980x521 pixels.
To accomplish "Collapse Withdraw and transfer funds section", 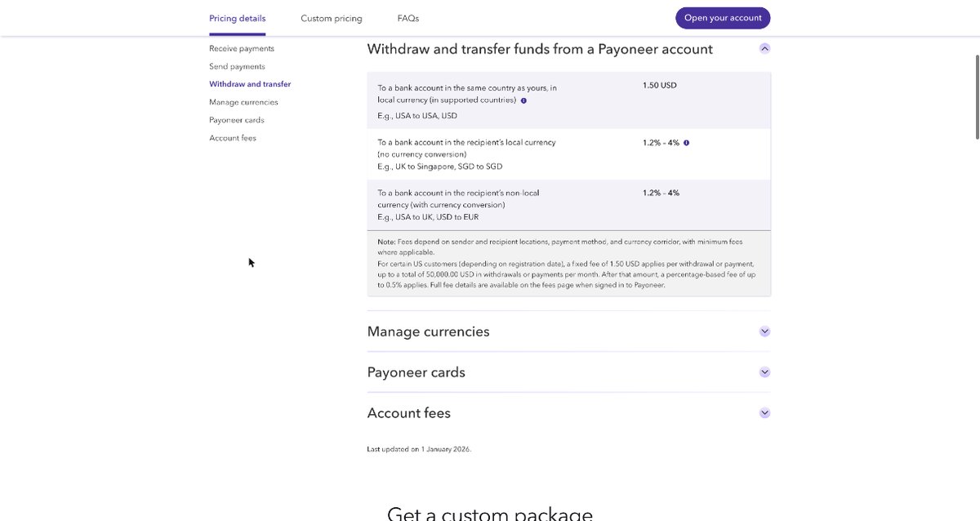I will pyautogui.click(x=764, y=48).
